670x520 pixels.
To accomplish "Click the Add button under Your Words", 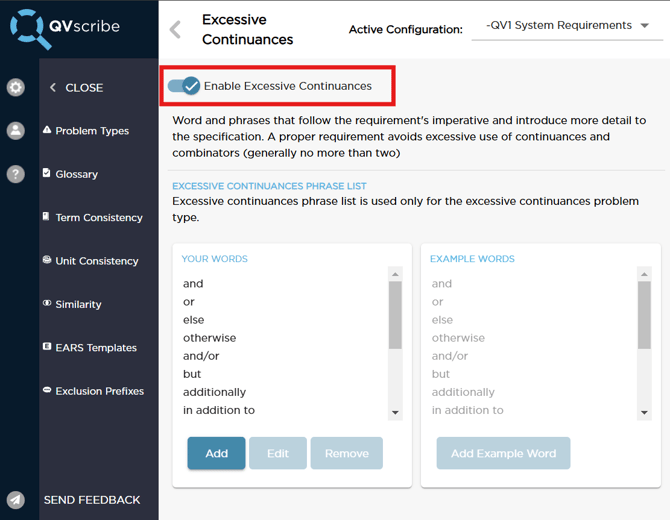I will 216,453.
